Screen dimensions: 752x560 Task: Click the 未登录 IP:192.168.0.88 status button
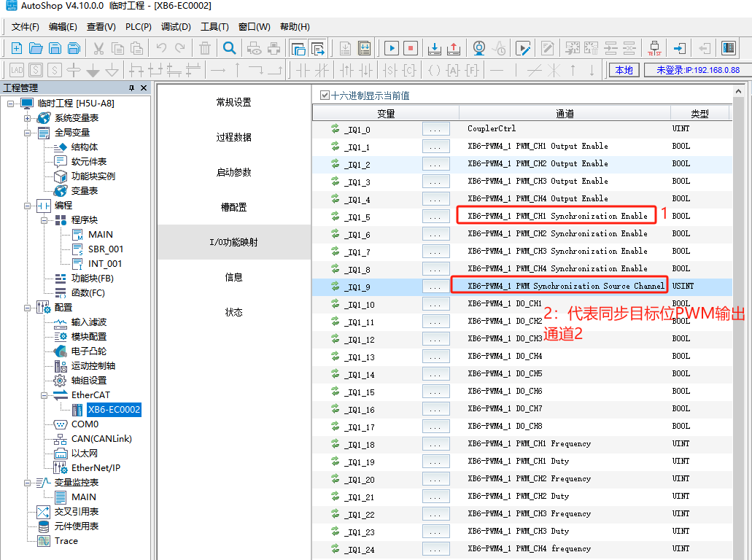click(698, 70)
